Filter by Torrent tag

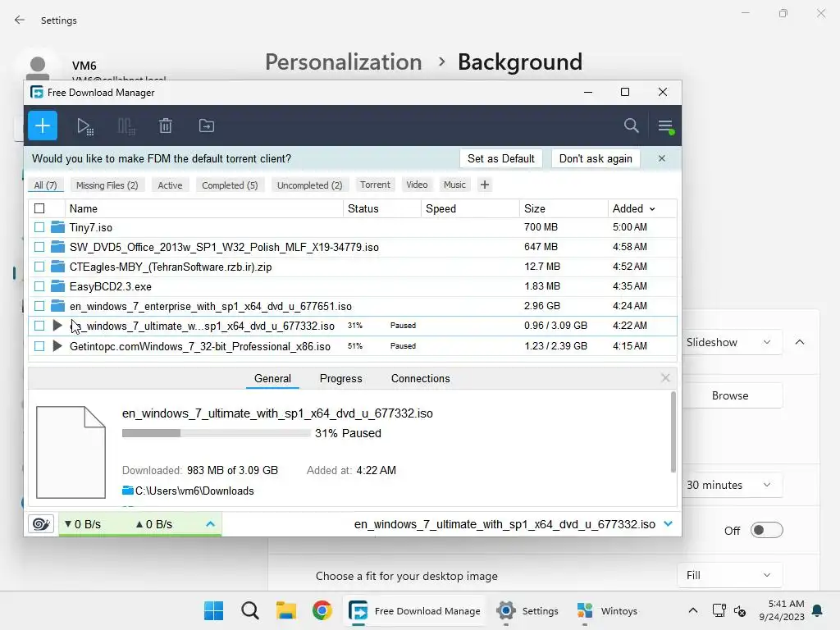pyautogui.click(x=375, y=185)
